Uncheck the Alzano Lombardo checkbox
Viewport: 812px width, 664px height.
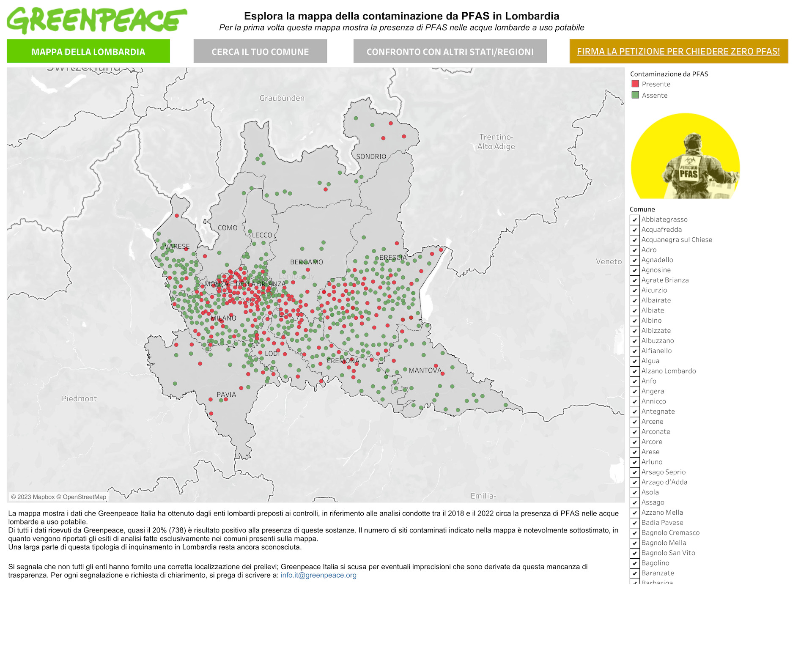point(634,371)
